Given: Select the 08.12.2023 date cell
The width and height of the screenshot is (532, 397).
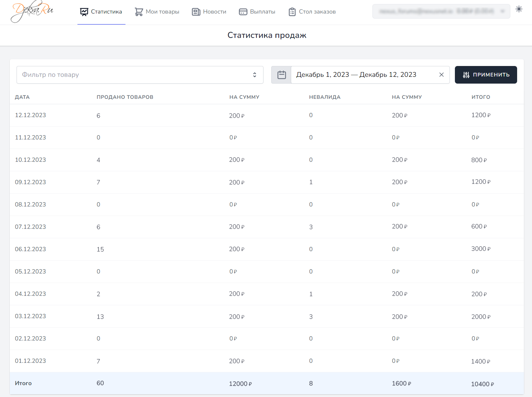Looking at the screenshot, I should point(30,205).
